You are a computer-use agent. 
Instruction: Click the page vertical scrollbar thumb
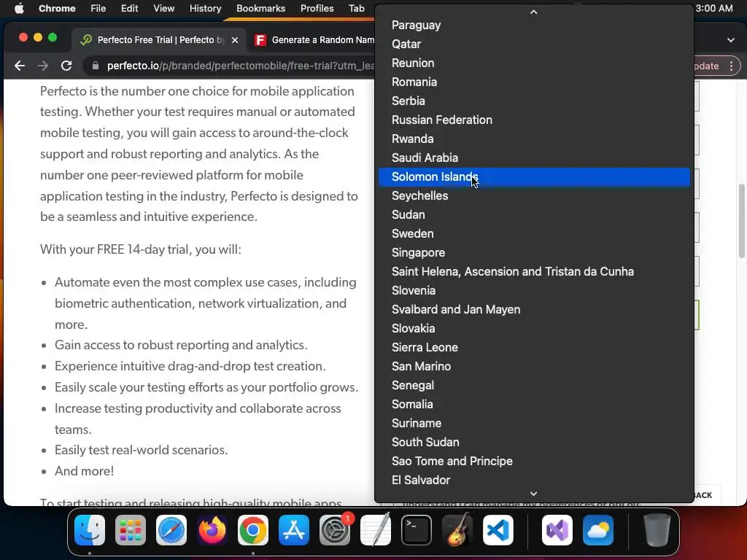point(741,222)
